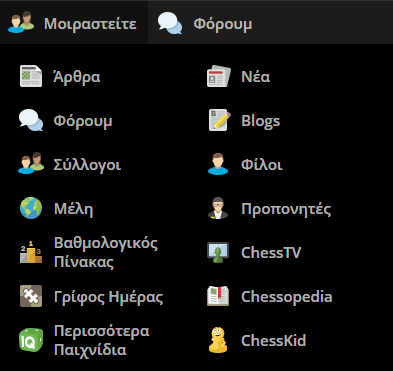The image size is (393, 371).
Task: Click the green IQ dice icon
Action: 31,340
